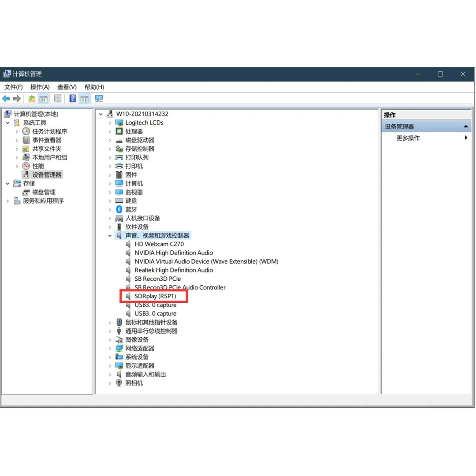The image size is (476, 476).
Task: Open the 帮助(H) menu
Action: [94, 87]
